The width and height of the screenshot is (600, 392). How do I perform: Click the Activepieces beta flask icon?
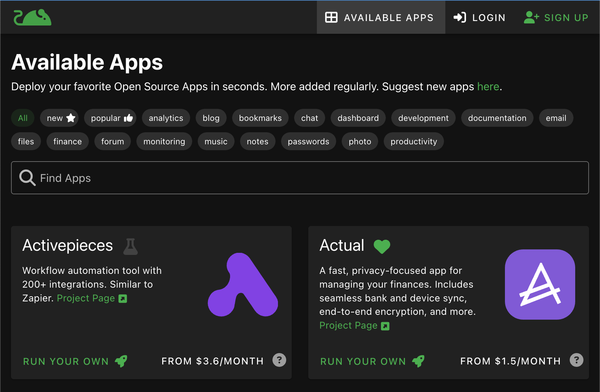pyautogui.click(x=130, y=246)
